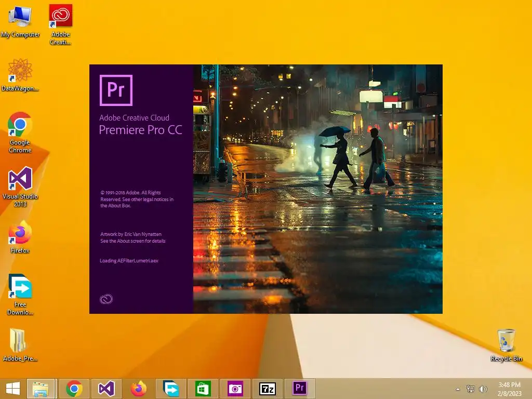Show hidden system tray icons
The image size is (532, 399).
(x=458, y=389)
